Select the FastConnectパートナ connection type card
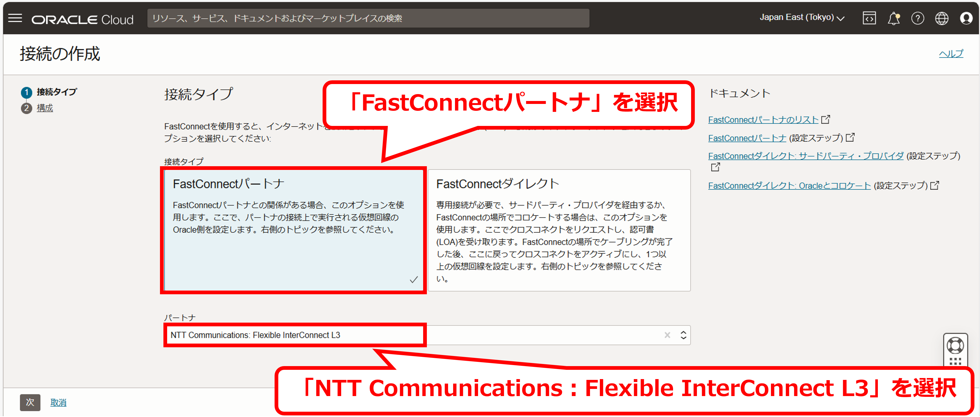 tap(294, 230)
